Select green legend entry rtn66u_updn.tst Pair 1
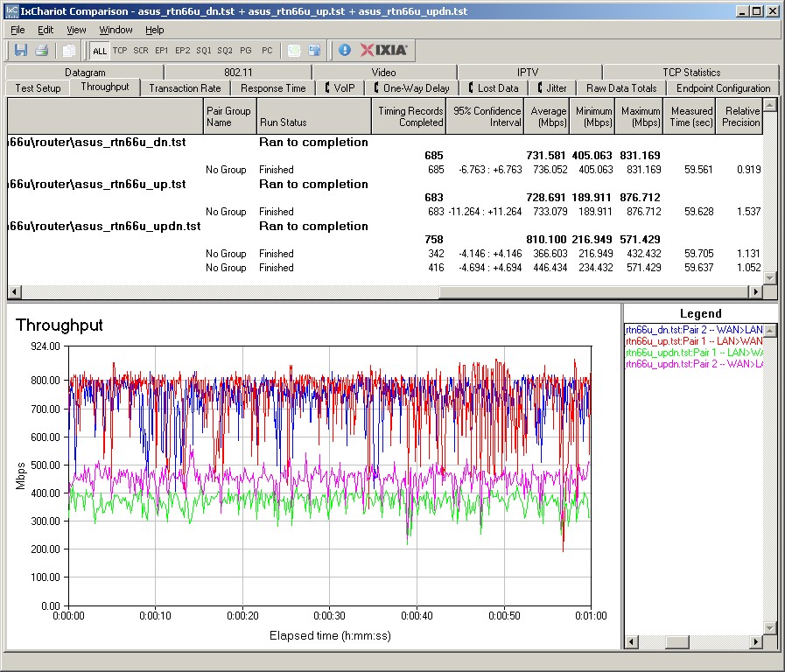The image size is (785, 672). pyautogui.click(x=694, y=353)
